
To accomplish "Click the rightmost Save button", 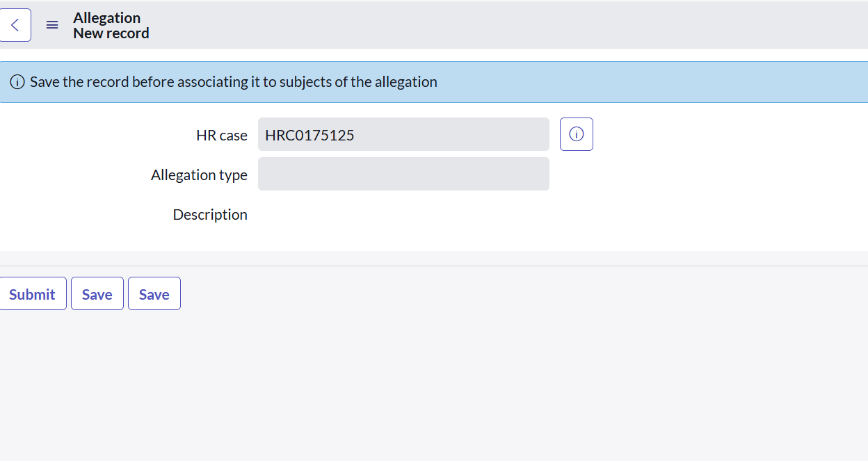I will coord(154,293).
